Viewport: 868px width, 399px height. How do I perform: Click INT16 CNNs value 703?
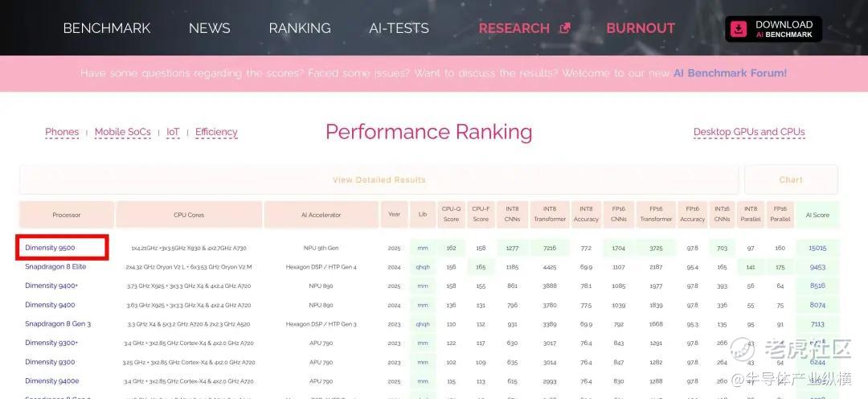coord(722,249)
